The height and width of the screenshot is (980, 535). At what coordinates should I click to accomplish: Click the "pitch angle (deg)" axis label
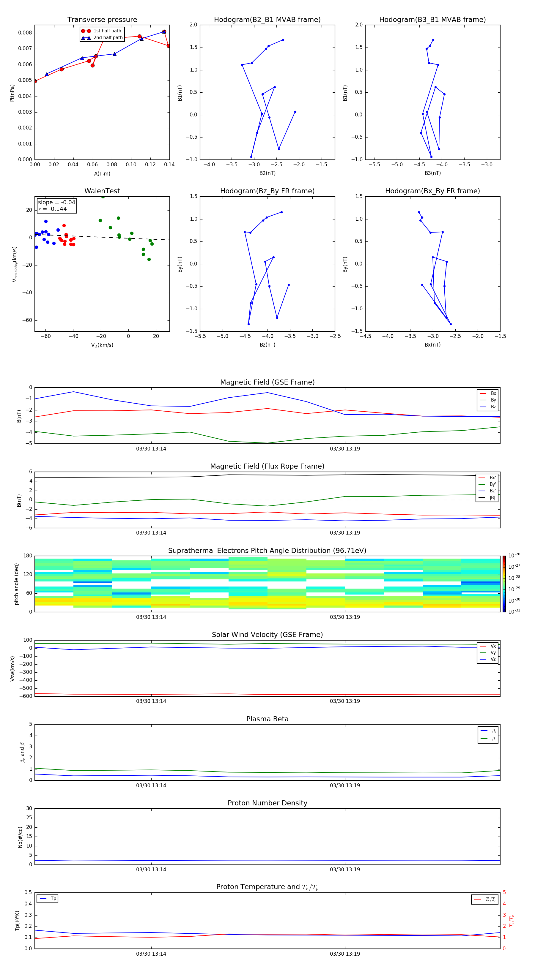point(16,584)
